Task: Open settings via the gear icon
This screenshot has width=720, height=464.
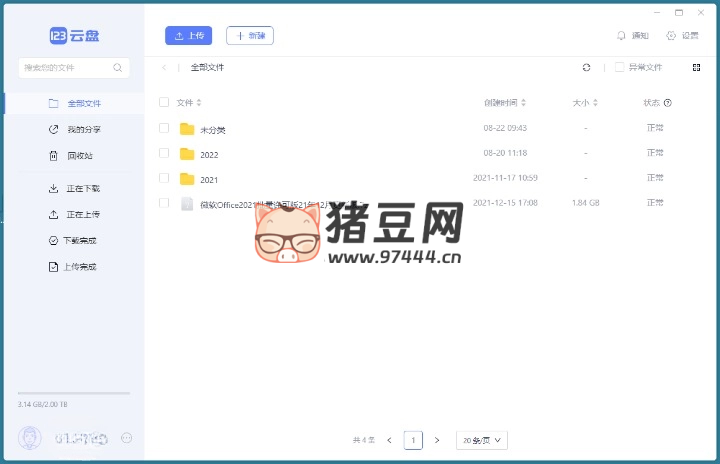Action: pos(671,36)
